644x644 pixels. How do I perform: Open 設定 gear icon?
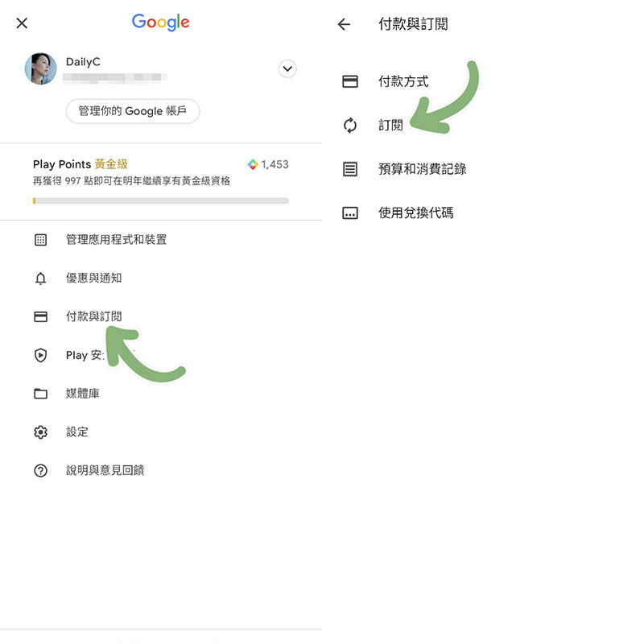(x=41, y=432)
